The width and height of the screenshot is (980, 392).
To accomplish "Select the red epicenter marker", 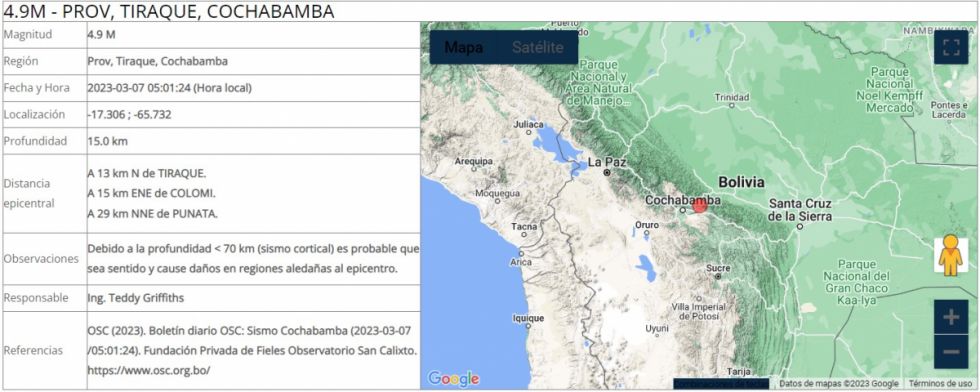I will click(700, 206).
